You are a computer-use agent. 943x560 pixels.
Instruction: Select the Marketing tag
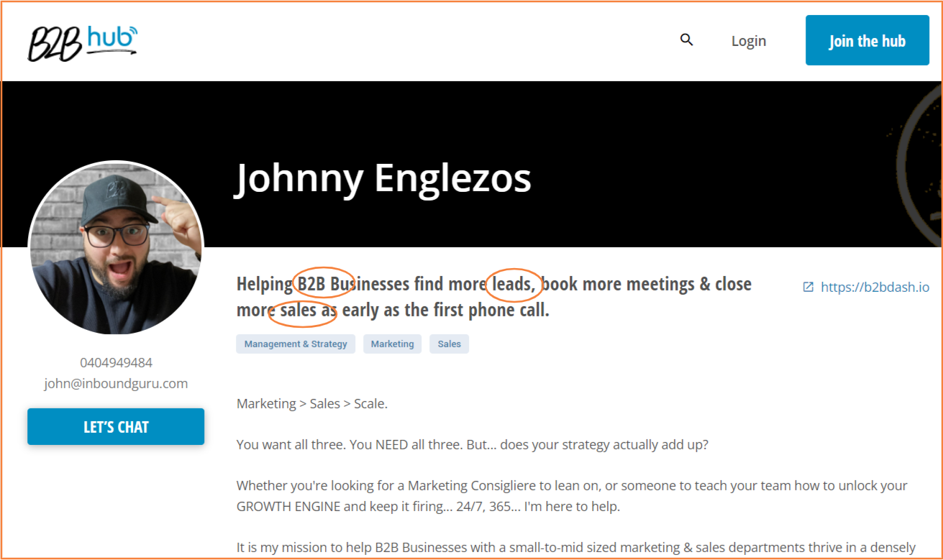[392, 344]
